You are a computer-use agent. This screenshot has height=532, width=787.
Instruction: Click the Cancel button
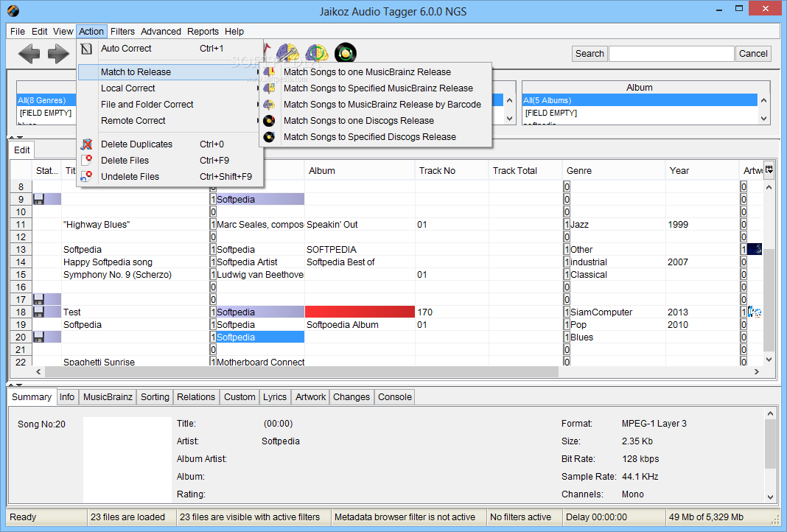[753, 54]
